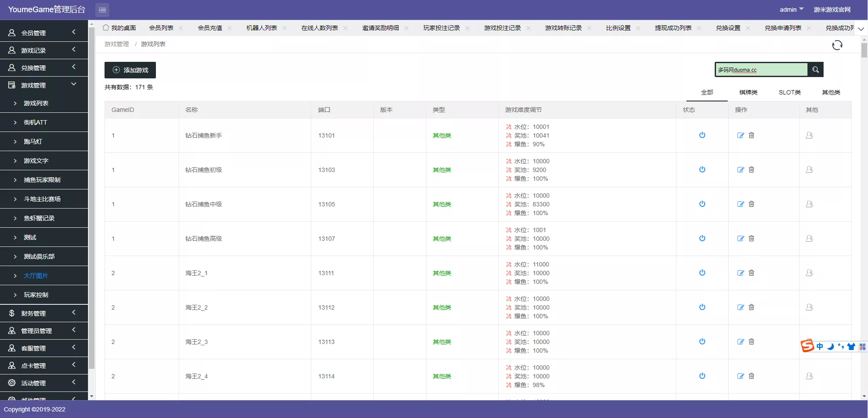Toggle status switch for 钻石捕鱼高级

pos(702,238)
